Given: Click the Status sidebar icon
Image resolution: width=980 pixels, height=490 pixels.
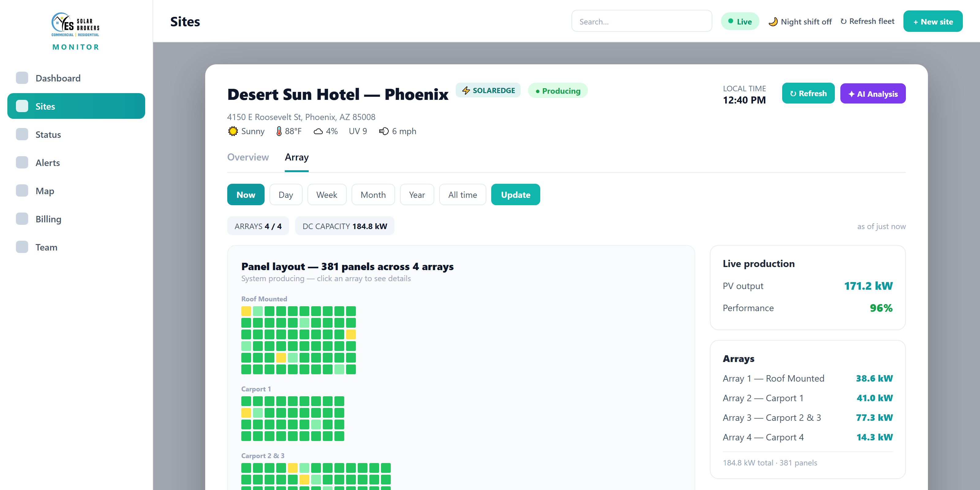Looking at the screenshot, I should click(x=22, y=134).
